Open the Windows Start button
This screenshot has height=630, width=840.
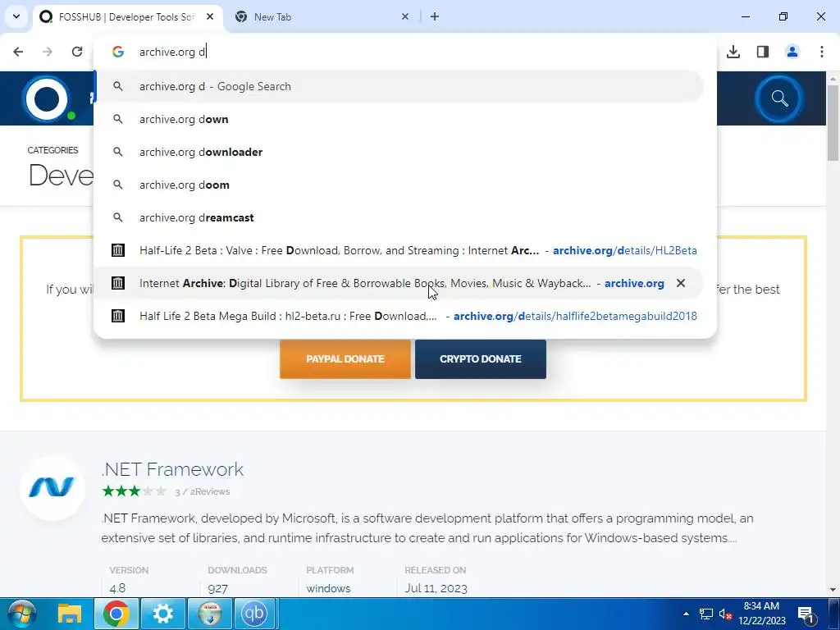21,614
